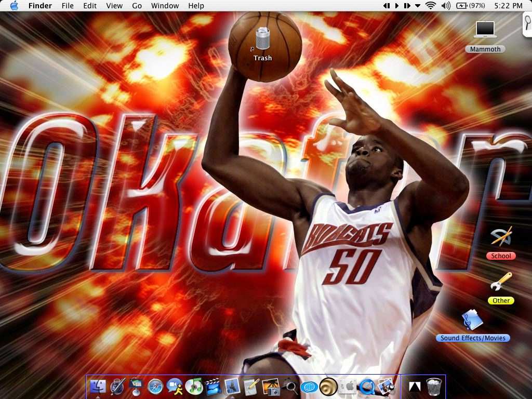Open the blue globe dock icon
The width and height of the screenshot is (532, 399).
(x=309, y=387)
